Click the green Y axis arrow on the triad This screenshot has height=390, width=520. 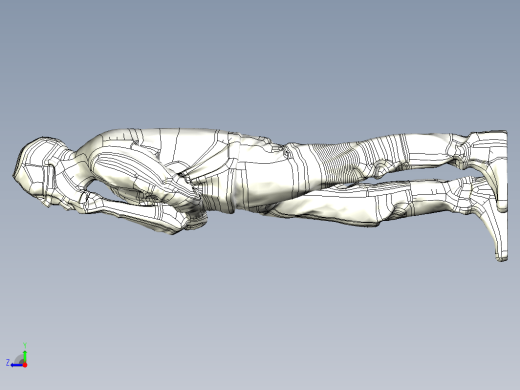coord(25,356)
